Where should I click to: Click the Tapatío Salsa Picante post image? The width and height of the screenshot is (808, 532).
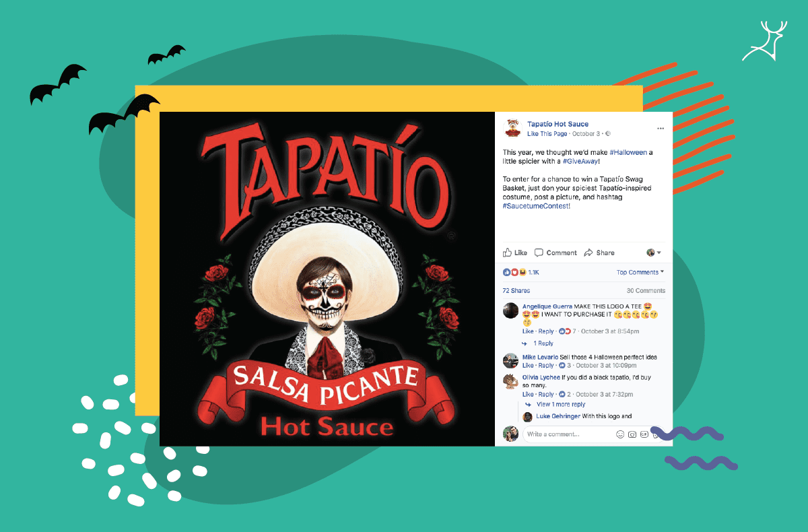click(x=327, y=279)
